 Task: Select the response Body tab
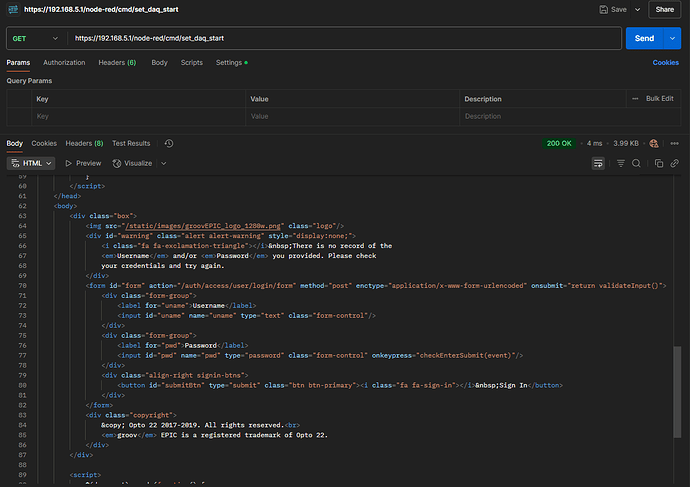coord(15,143)
